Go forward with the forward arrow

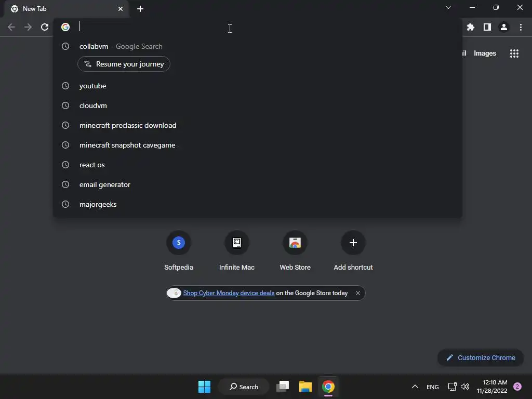[x=28, y=27]
